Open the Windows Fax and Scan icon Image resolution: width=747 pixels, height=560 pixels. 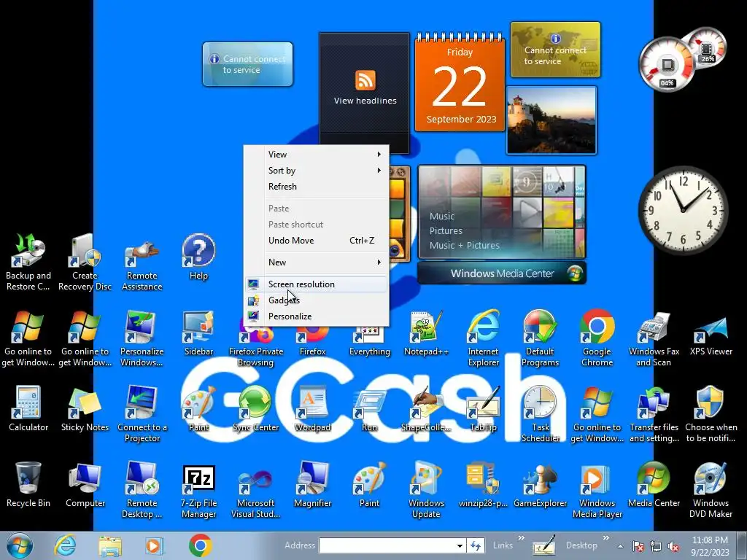(x=654, y=338)
